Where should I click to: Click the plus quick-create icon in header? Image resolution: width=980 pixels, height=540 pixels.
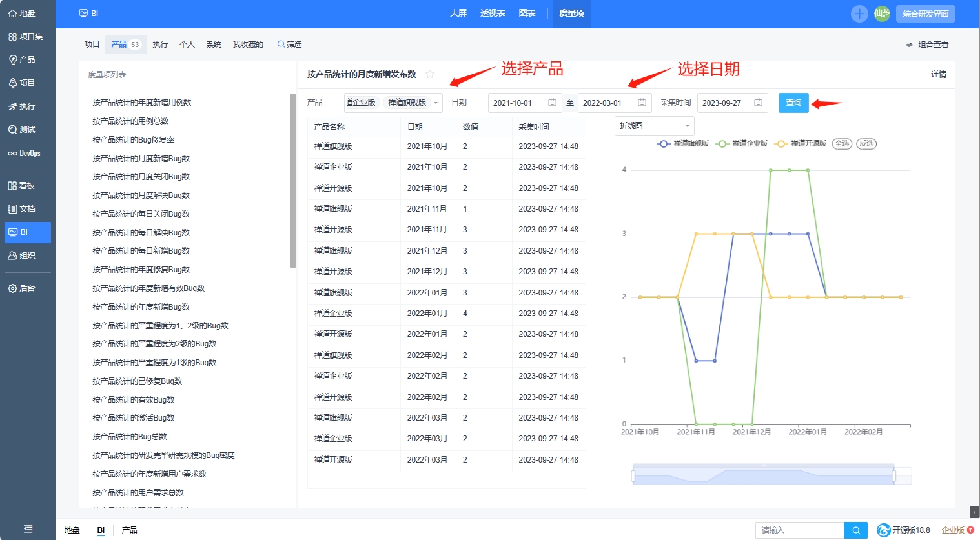(x=859, y=14)
